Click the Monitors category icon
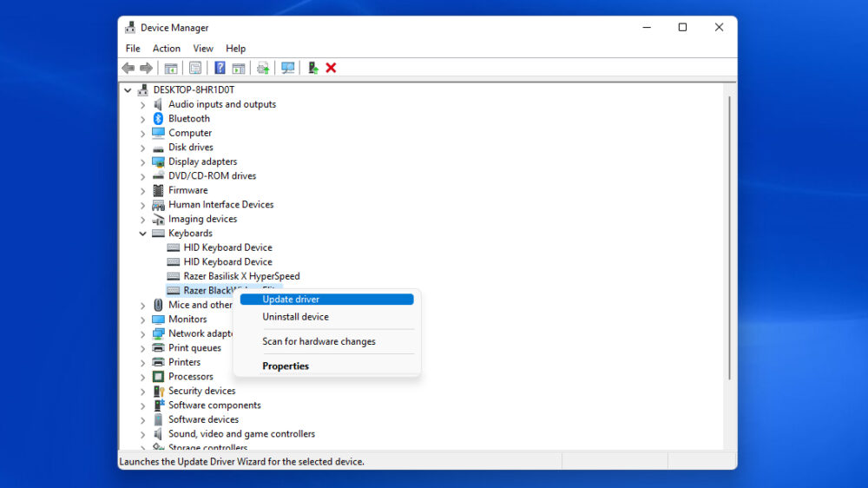 point(158,319)
